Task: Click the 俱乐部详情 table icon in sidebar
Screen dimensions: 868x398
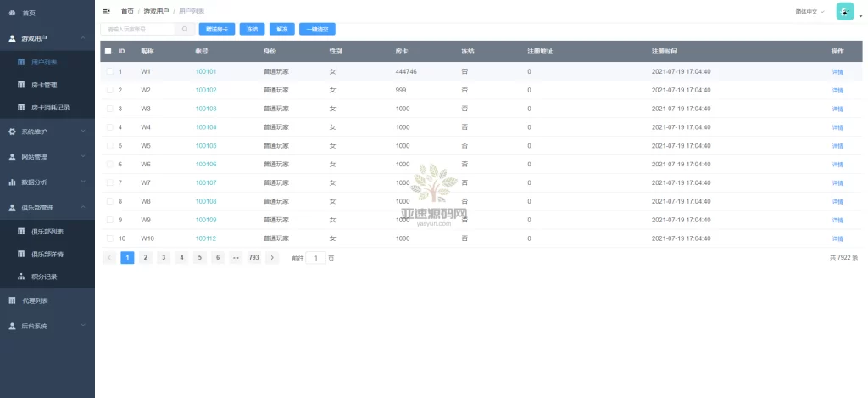Action: tap(21, 254)
